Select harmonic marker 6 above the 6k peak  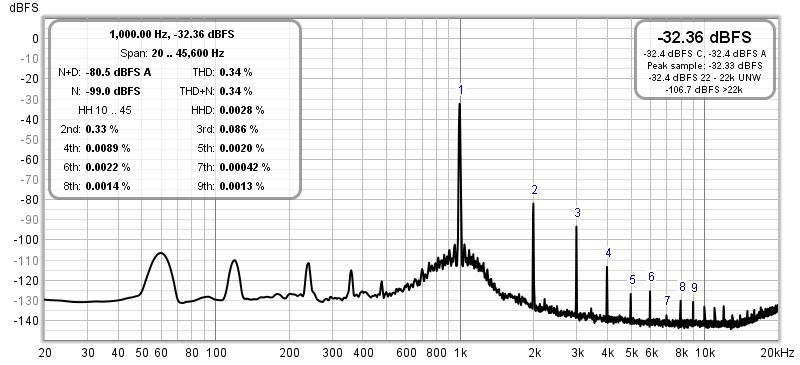click(x=651, y=277)
